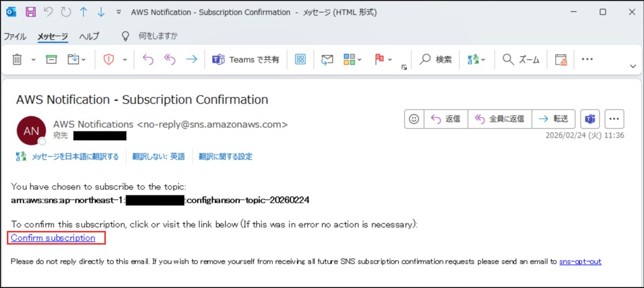Open the Categorize color dropdown
Image resolution: width=644 pixels, height=288 pixels.
coord(353,59)
